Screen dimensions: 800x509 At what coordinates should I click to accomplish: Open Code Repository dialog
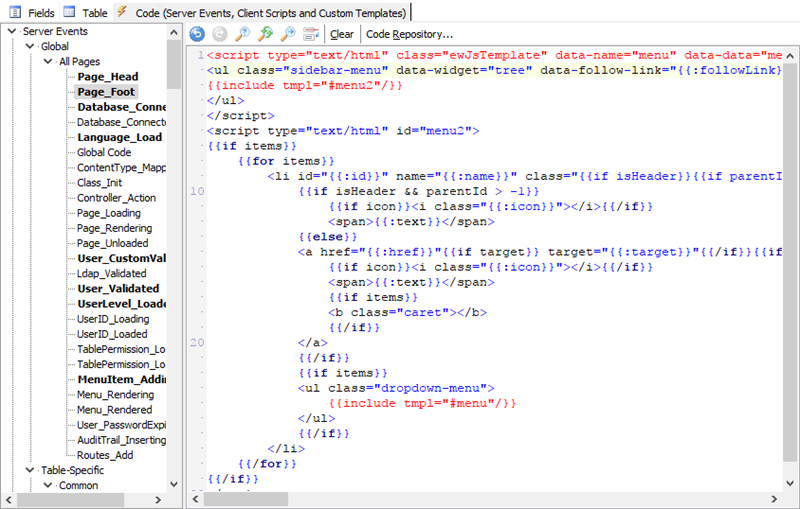409,34
